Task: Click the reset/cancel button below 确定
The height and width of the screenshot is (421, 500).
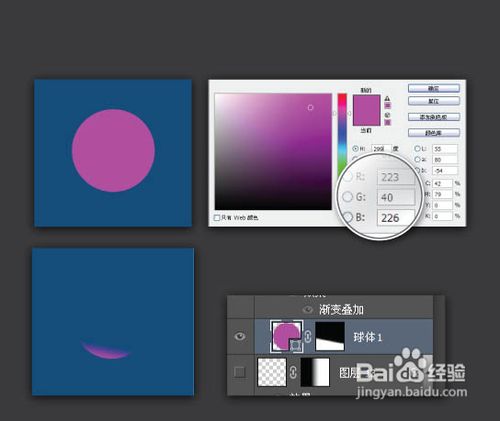Action: [x=434, y=101]
